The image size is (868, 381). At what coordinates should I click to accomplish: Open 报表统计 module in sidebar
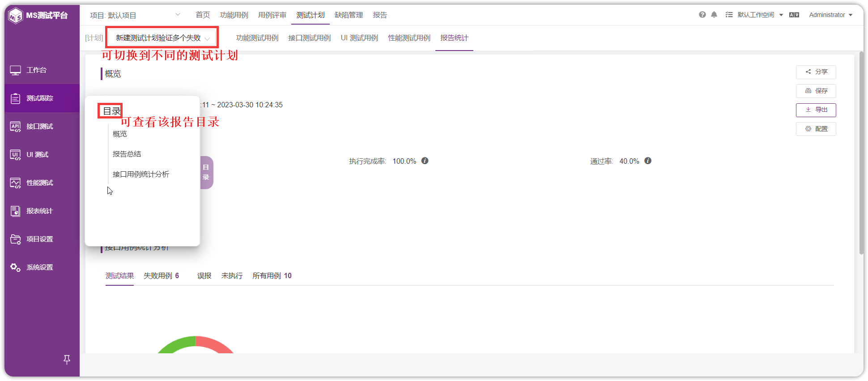[42, 211]
